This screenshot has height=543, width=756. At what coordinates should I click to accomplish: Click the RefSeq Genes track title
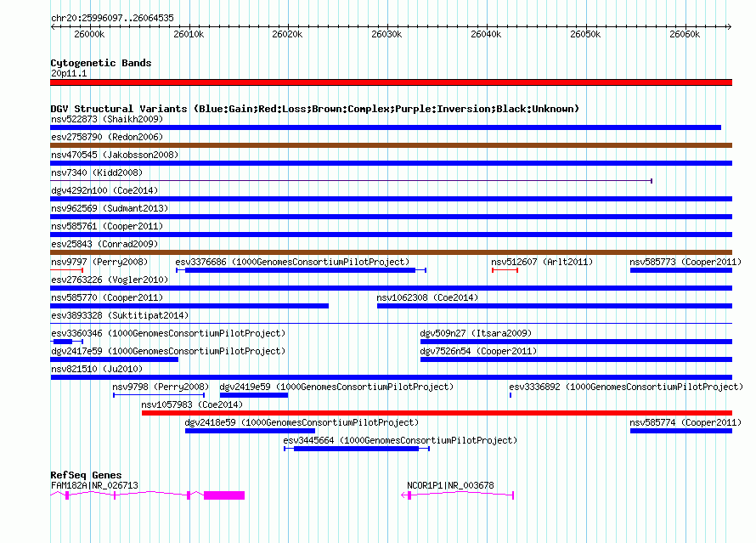[x=86, y=475]
